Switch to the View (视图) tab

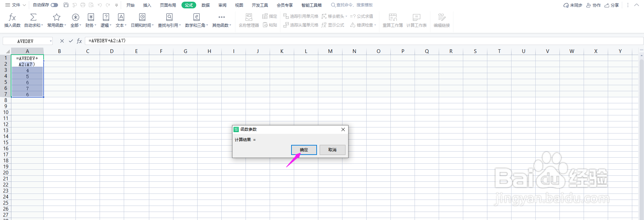(239, 5)
